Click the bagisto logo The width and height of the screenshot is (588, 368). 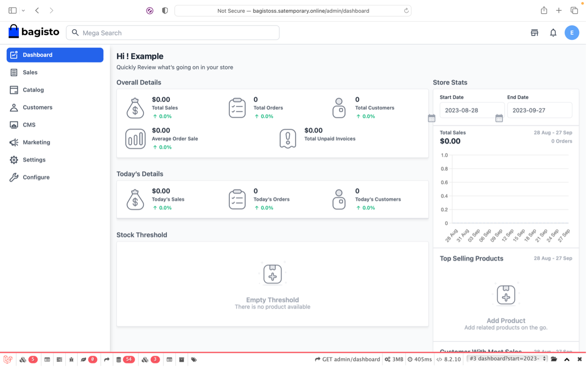[x=34, y=31]
